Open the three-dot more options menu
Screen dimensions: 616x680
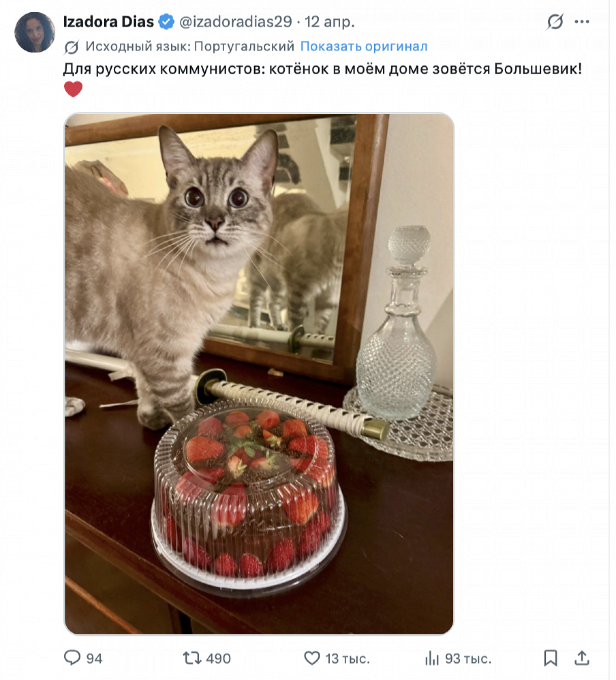tap(582, 21)
